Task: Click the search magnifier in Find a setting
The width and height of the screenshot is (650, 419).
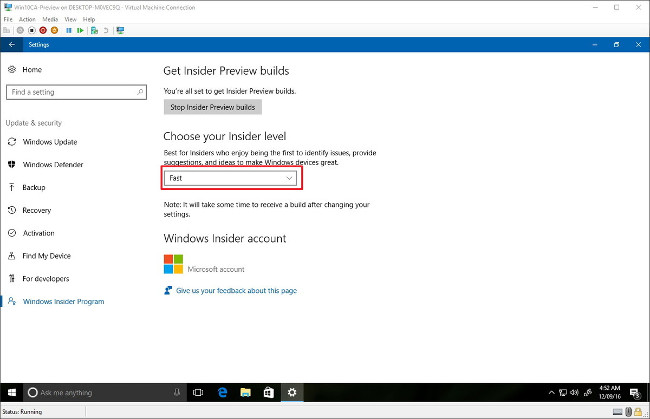Action: coord(140,92)
